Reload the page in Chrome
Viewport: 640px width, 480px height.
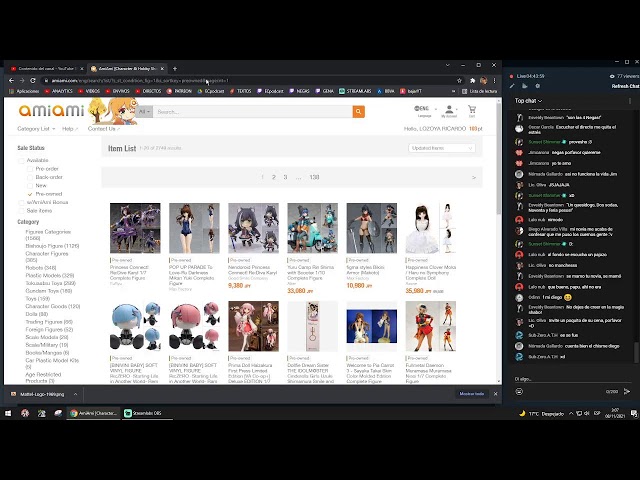click(33, 80)
